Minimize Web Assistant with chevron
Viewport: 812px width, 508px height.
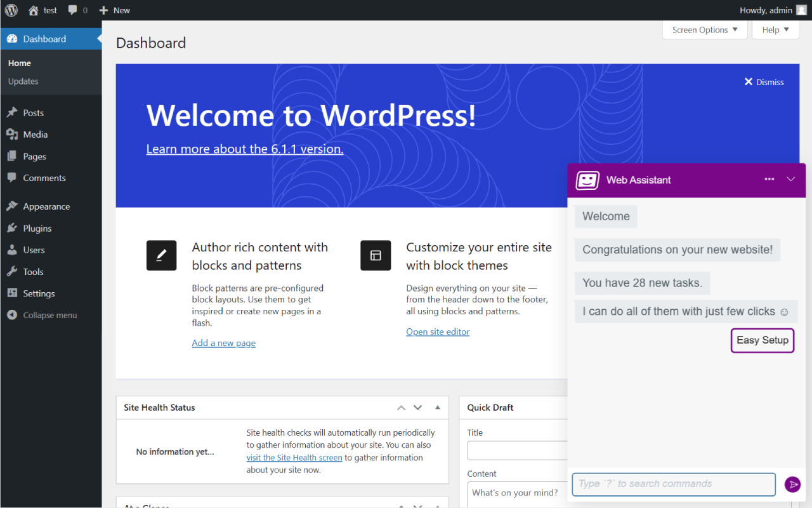tap(791, 179)
